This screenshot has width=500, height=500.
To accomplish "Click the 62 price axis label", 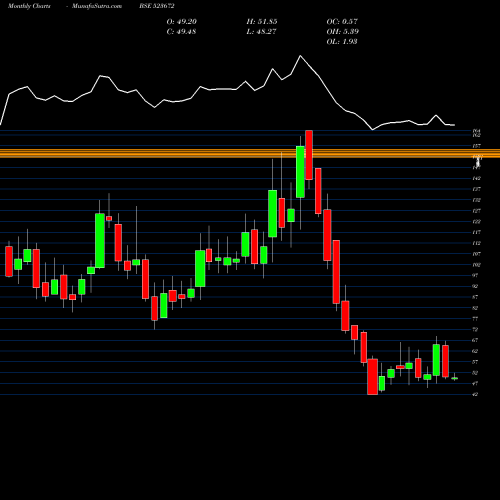I will click(x=475, y=351).
